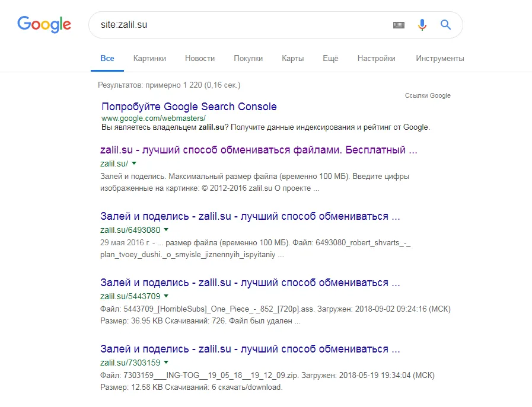Open the on-screen keyboard icon
Viewport: 532px width, 407px height.
(x=399, y=25)
